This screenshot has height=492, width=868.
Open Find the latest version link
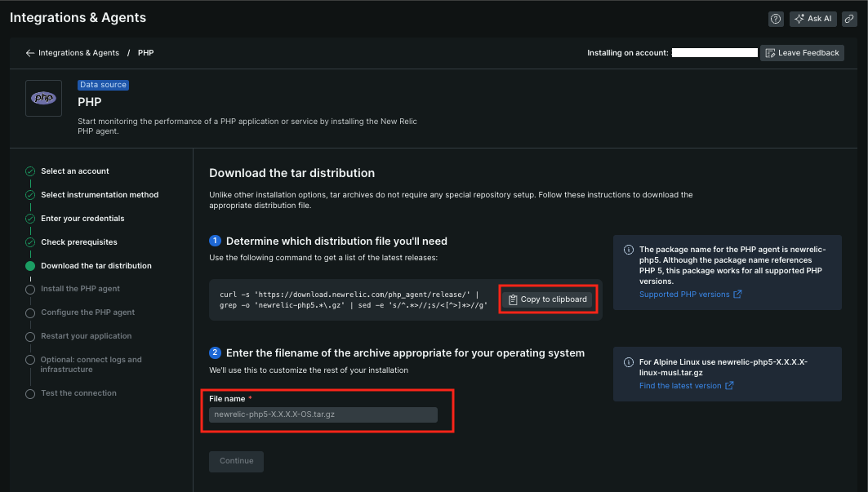[686, 386]
